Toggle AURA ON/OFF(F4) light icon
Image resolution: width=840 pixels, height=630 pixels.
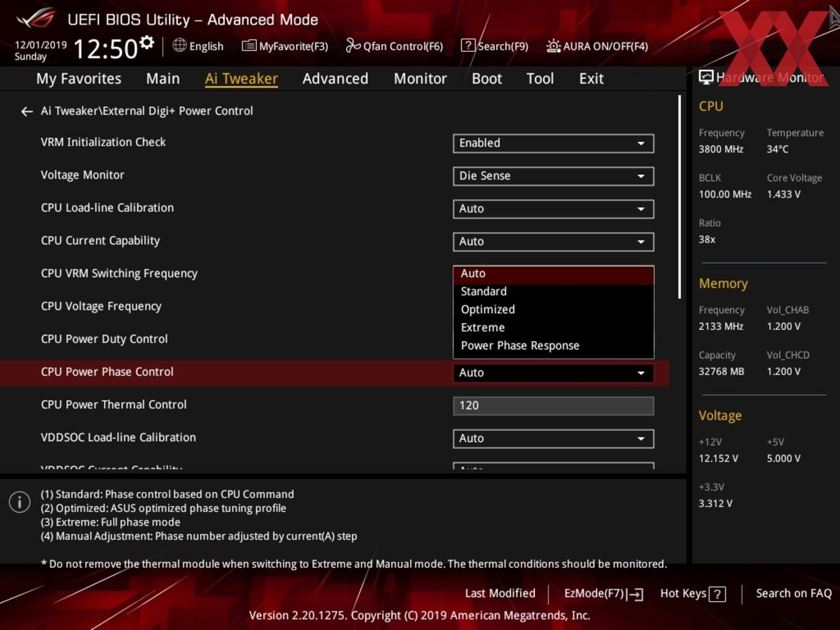553,46
